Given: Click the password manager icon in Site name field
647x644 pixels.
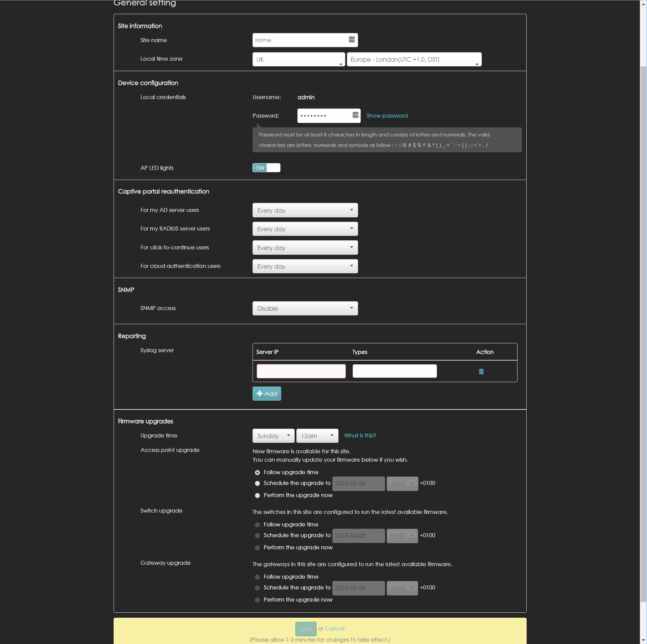Looking at the screenshot, I should coord(352,39).
